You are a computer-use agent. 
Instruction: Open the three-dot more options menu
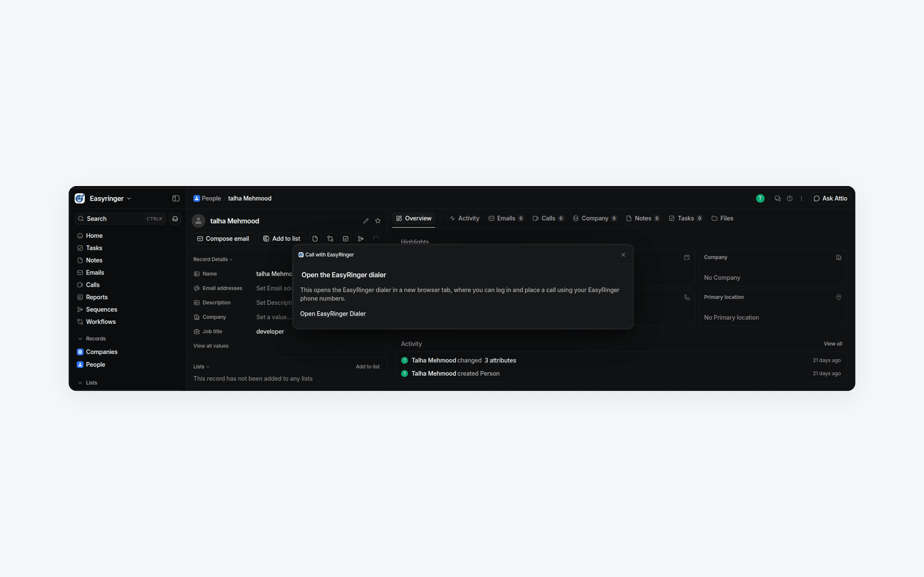(x=802, y=199)
